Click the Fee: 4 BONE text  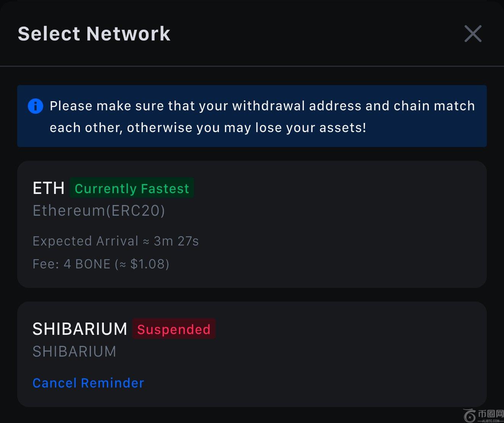click(x=71, y=264)
